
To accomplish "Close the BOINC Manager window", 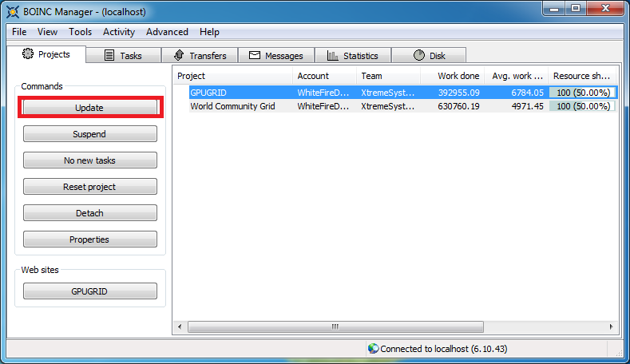I will (x=605, y=9).
